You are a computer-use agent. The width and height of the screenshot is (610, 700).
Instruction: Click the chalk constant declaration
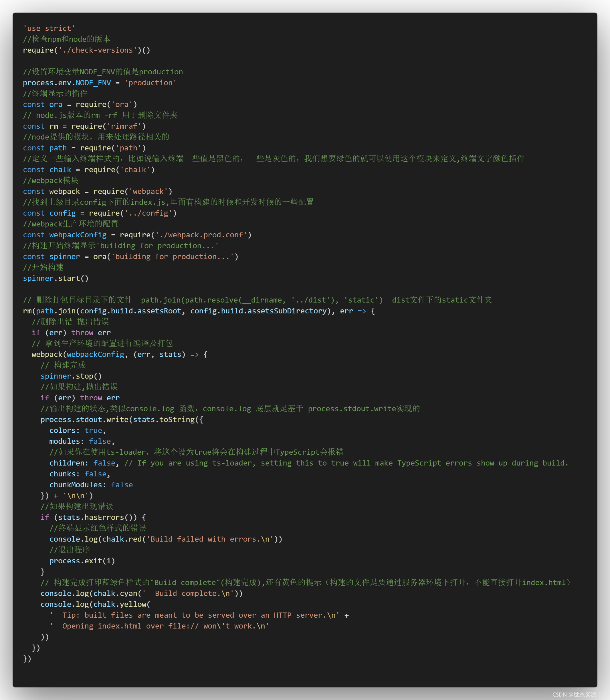click(60, 169)
